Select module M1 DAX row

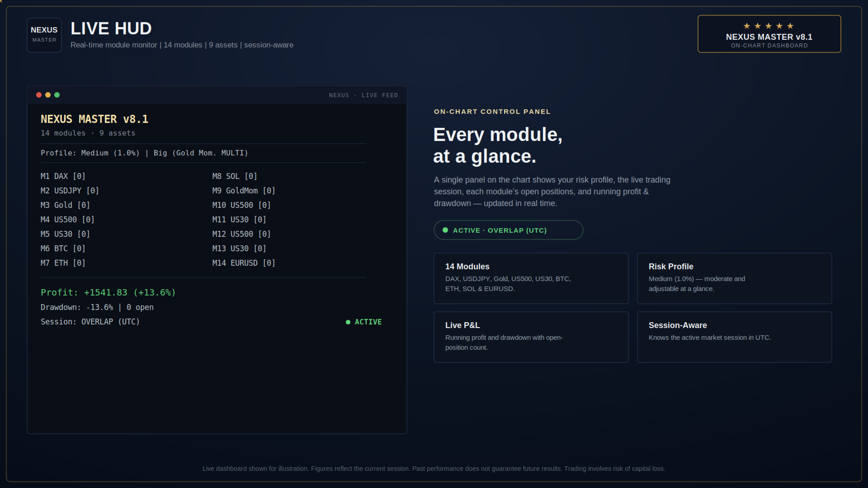[63, 176]
